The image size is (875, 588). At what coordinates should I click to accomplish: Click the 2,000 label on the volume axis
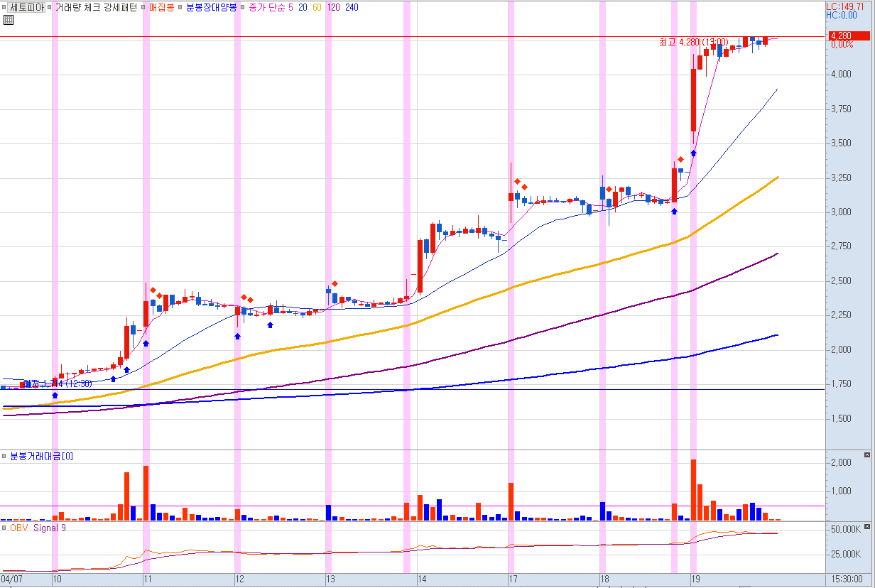point(842,464)
